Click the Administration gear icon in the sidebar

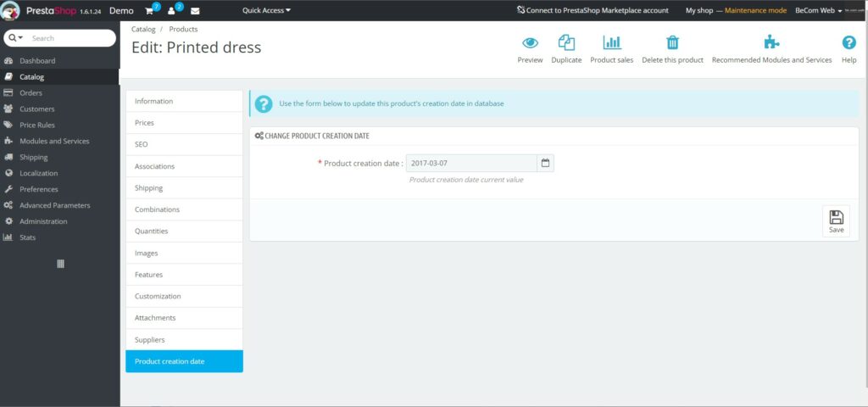[x=8, y=221]
